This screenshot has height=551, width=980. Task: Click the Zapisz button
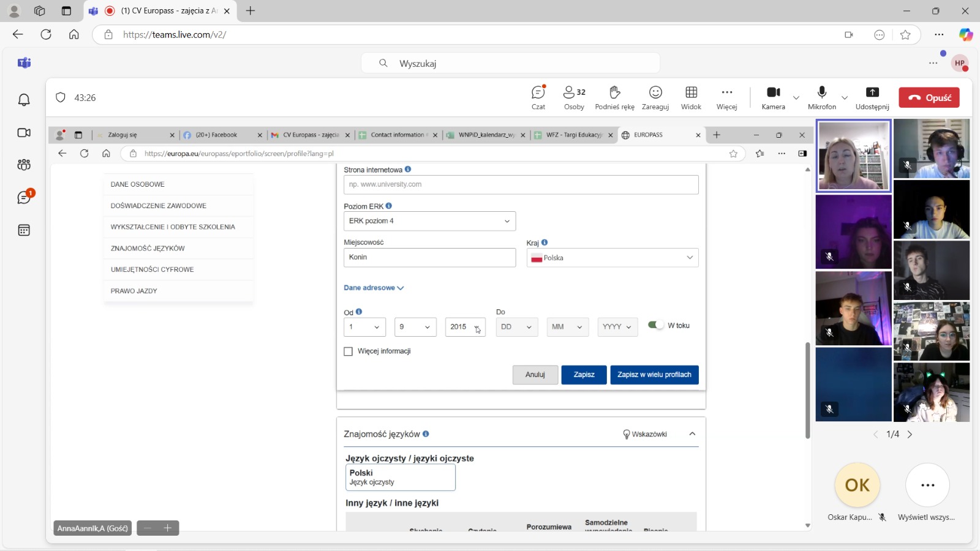[x=584, y=375]
